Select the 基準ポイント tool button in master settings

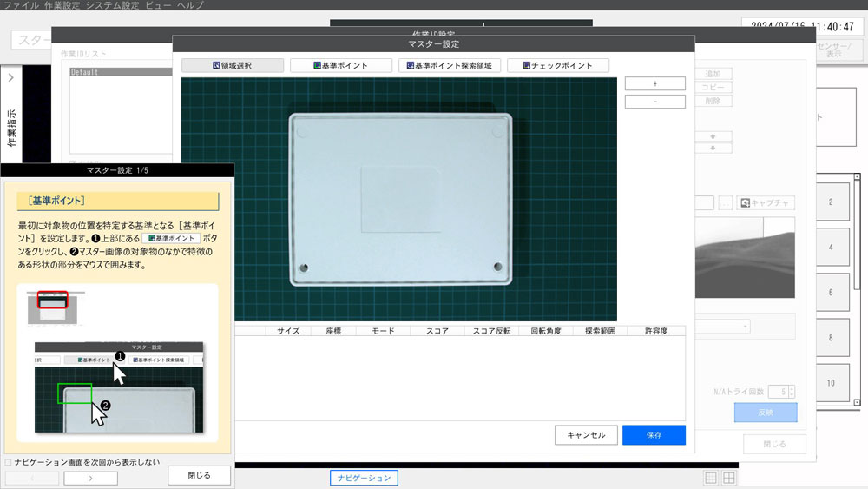(341, 65)
